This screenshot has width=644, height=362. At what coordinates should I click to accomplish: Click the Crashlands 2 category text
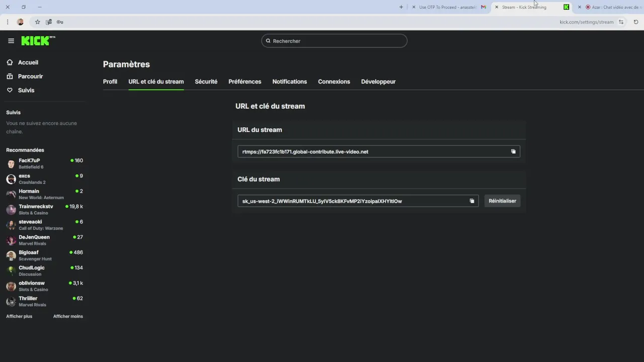pyautogui.click(x=32, y=182)
